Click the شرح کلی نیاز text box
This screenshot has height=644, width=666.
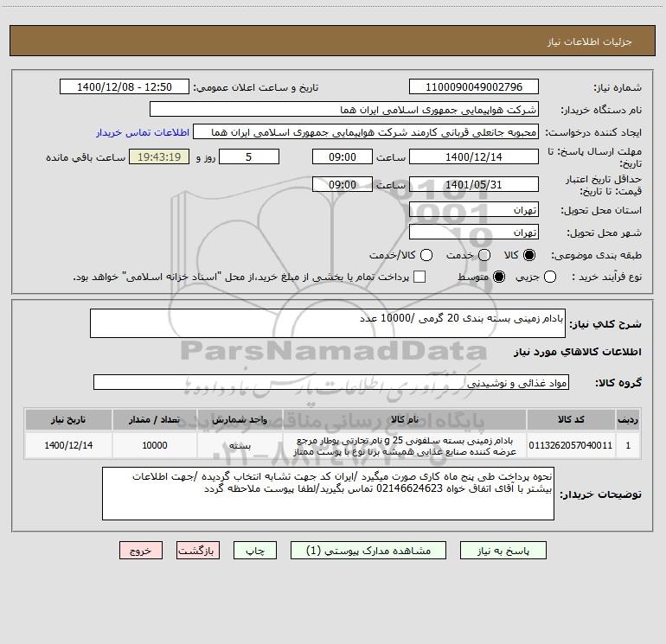pos(328,323)
